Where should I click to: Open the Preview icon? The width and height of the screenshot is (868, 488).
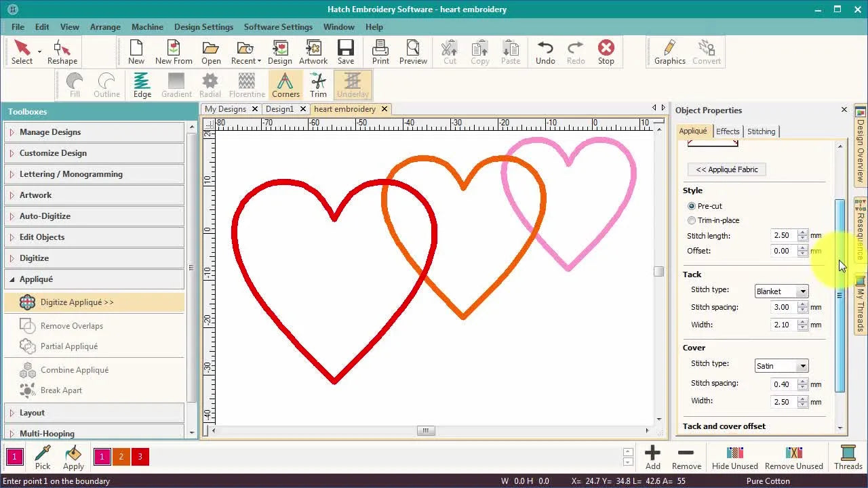413,52
